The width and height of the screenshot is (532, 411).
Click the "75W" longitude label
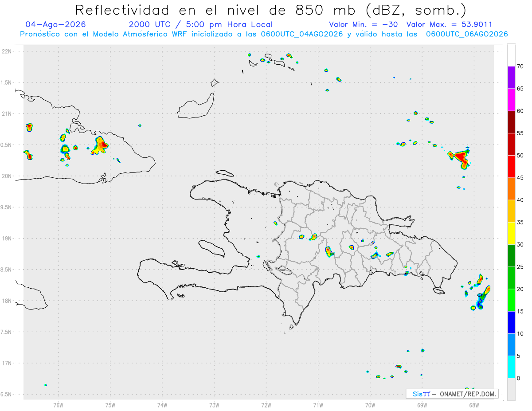110,405
